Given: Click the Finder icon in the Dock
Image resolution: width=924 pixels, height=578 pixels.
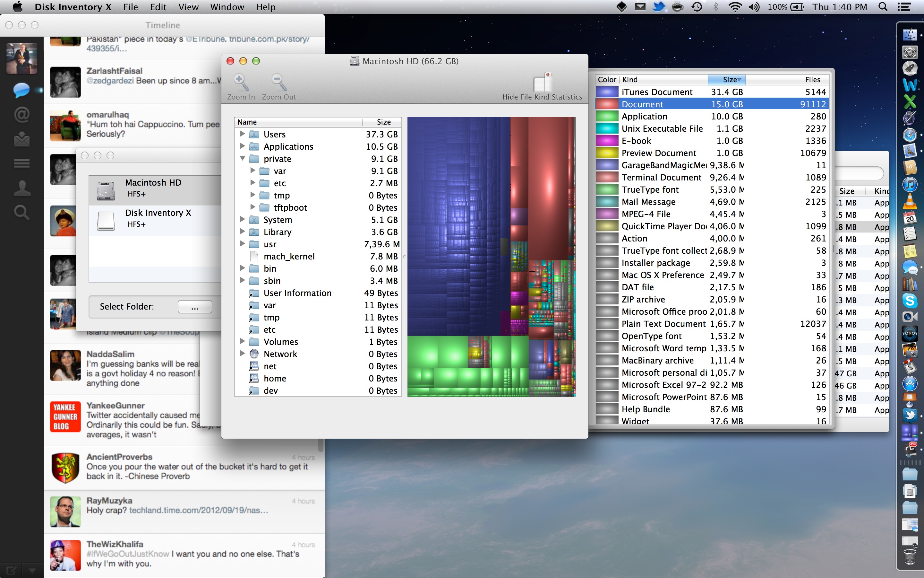Looking at the screenshot, I should 910,35.
